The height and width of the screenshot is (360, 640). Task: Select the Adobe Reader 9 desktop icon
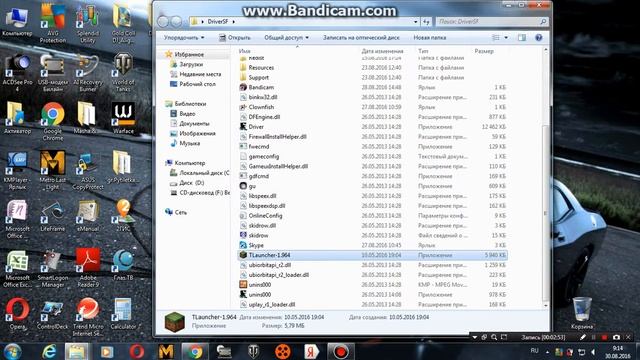[88, 268]
